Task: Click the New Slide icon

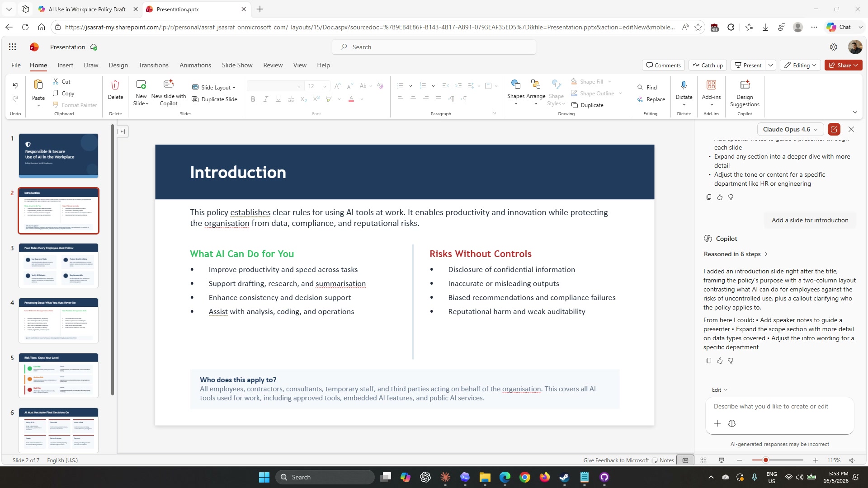Action: click(141, 84)
